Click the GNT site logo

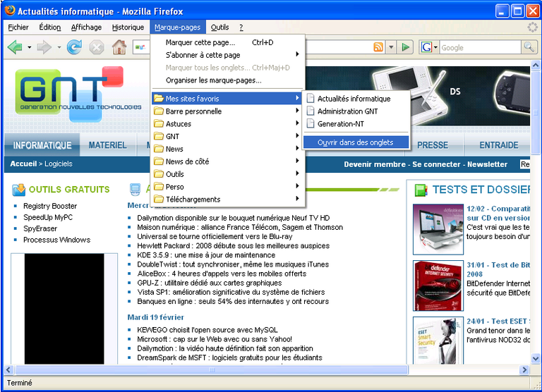tap(78, 94)
